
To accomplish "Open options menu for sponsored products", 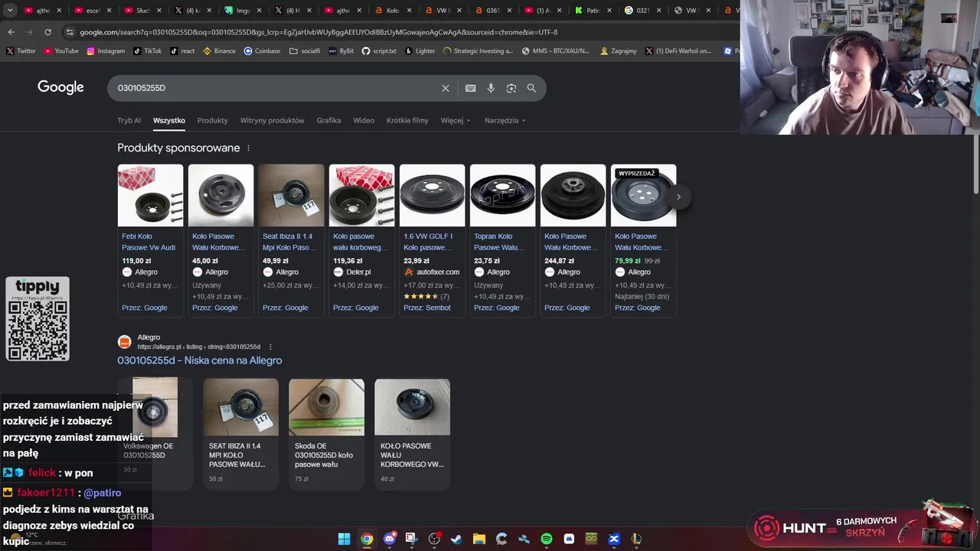I will click(x=248, y=148).
